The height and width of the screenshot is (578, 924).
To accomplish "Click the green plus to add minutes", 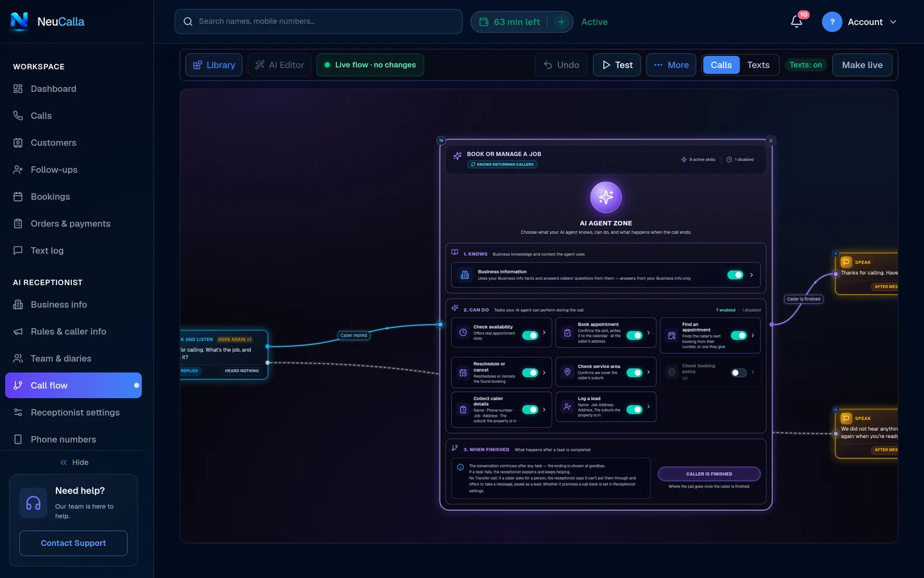I will tap(561, 22).
